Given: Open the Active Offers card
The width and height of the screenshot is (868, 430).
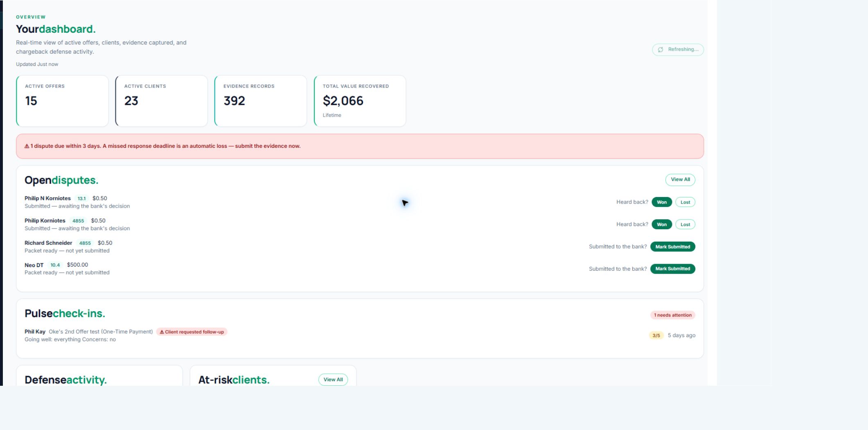Looking at the screenshot, I should click(62, 101).
